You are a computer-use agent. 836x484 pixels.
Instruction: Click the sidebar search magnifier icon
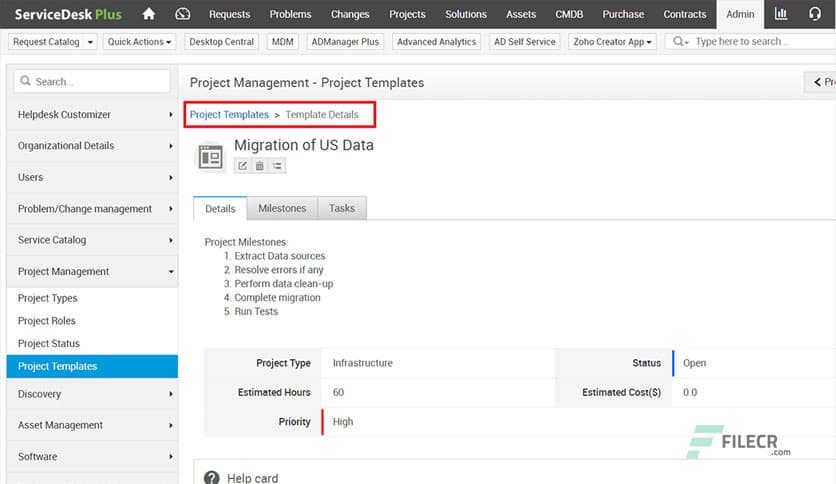[x=25, y=81]
